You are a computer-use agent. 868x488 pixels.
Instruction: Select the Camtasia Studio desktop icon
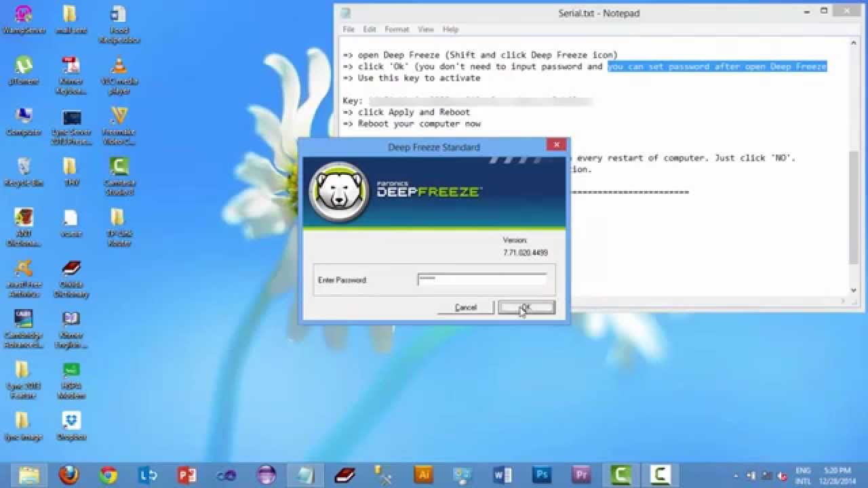point(119,177)
